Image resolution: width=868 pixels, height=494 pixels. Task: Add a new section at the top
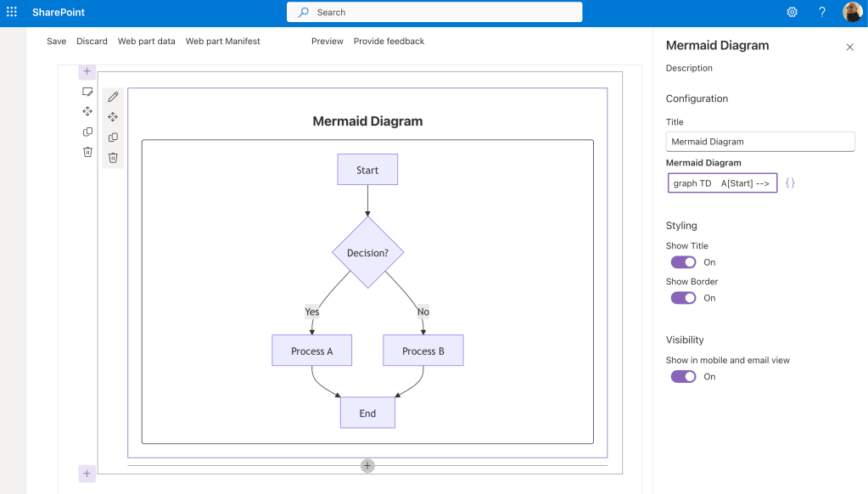coord(87,71)
